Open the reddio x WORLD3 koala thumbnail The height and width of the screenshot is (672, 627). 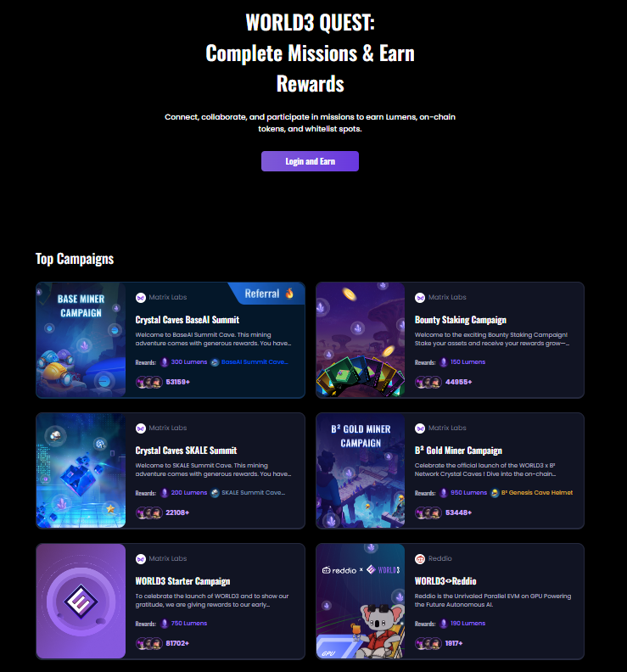tap(361, 602)
